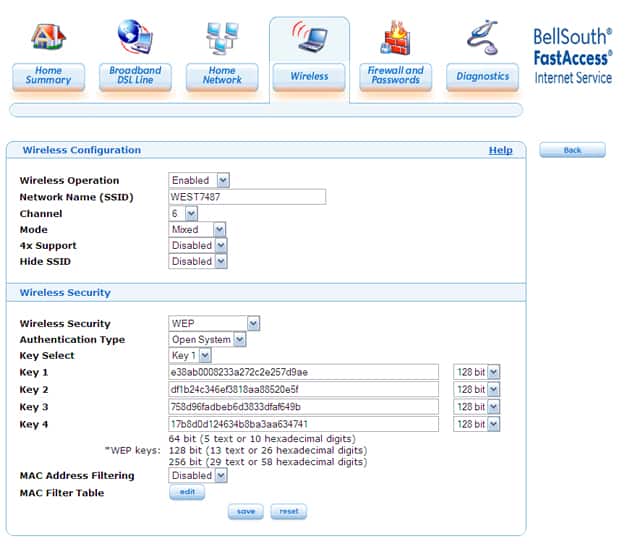Viewport: 640px width, 544px height.
Task: Click the Home Summary house icon
Action: coord(47,36)
